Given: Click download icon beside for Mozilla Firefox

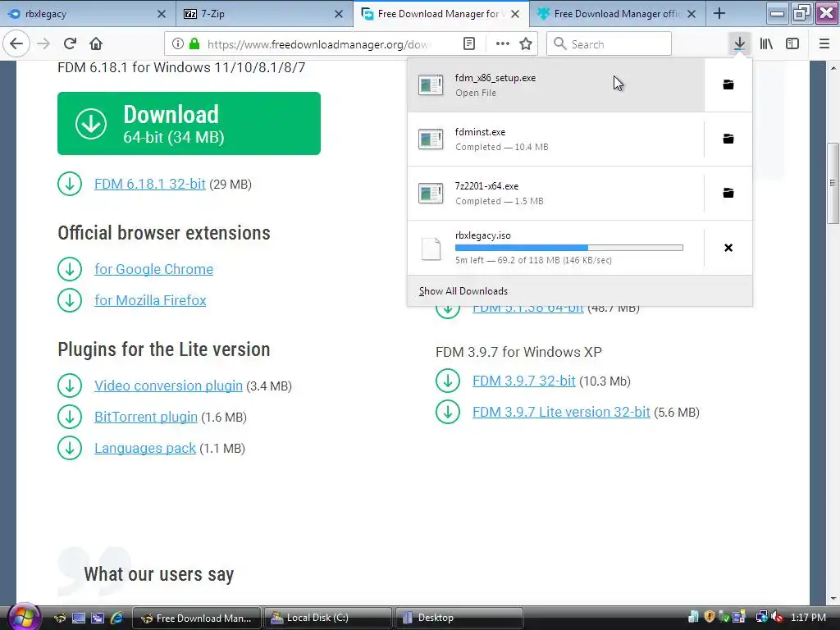Looking at the screenshot, I should (x=70, y=300).
